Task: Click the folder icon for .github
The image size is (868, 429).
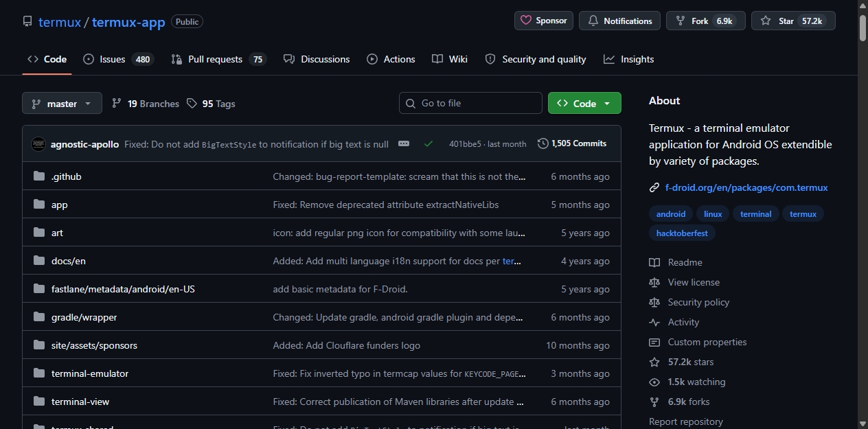Action: (x=39, y=176)
